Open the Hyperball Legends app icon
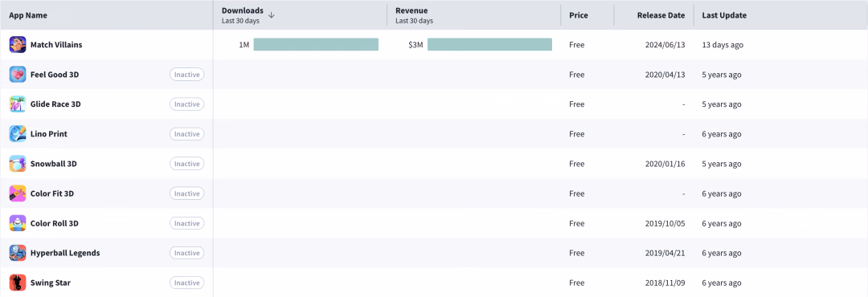868x297 pixels. coord(18,253)
